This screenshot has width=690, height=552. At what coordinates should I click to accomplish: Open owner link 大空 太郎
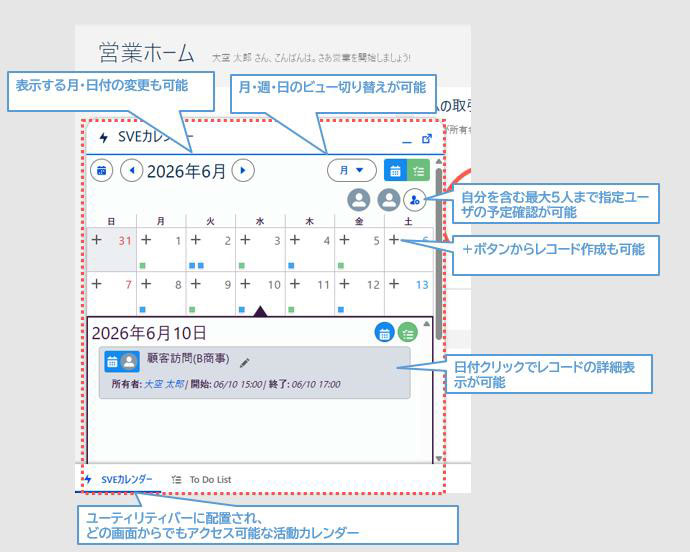(x=165, y=384)
